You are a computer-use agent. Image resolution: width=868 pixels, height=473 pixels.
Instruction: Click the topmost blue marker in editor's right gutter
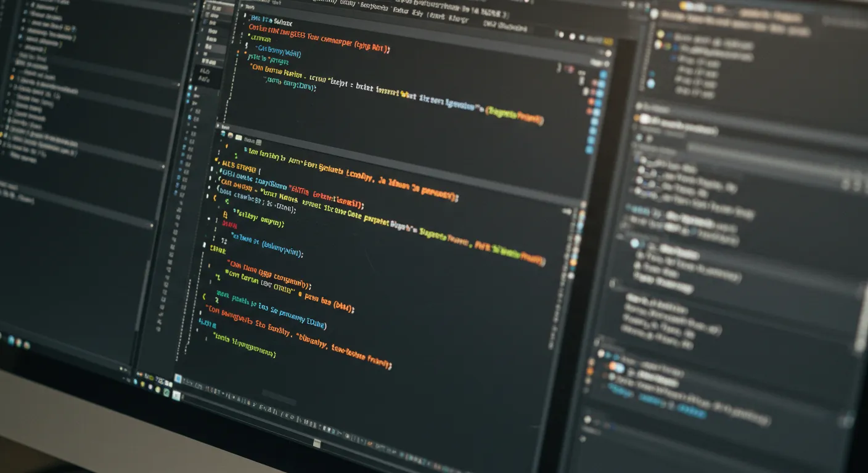click(x=603, y=75)
